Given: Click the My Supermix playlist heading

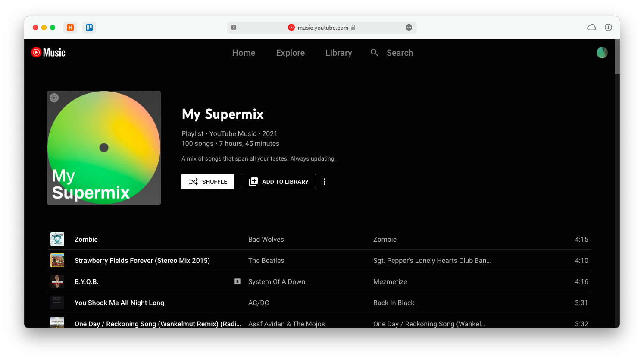Looking at the screenshot, I should tap(222, 114).
